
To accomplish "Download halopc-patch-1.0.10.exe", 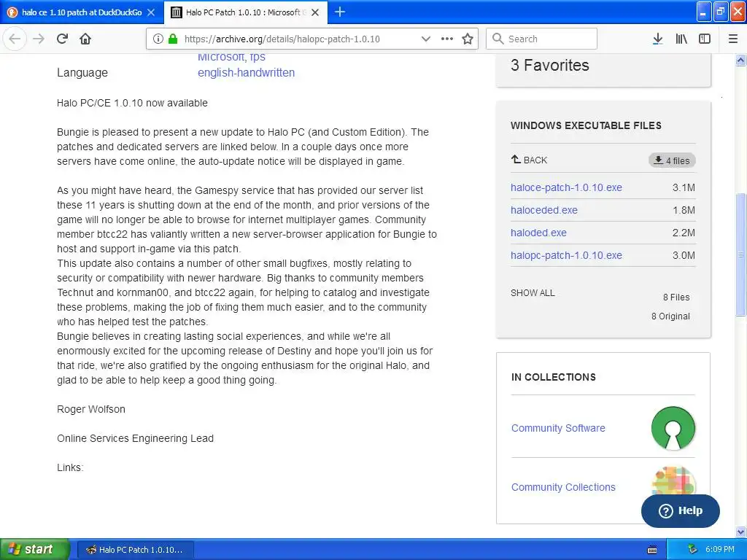I will 566,255.
